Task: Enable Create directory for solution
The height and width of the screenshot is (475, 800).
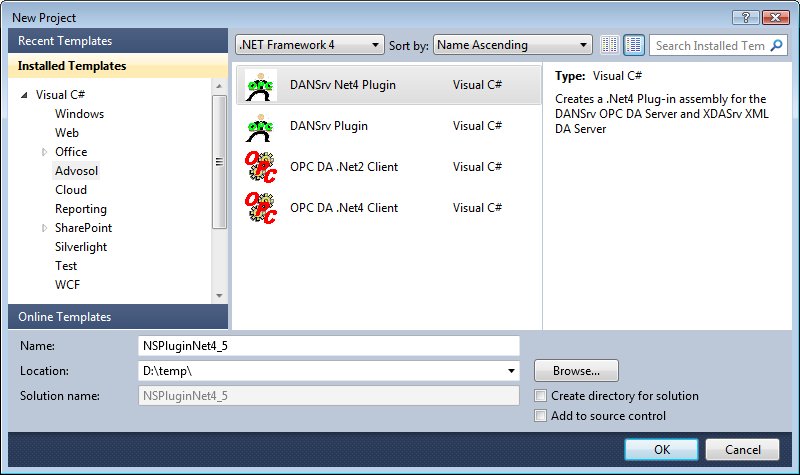Action: 540,395
